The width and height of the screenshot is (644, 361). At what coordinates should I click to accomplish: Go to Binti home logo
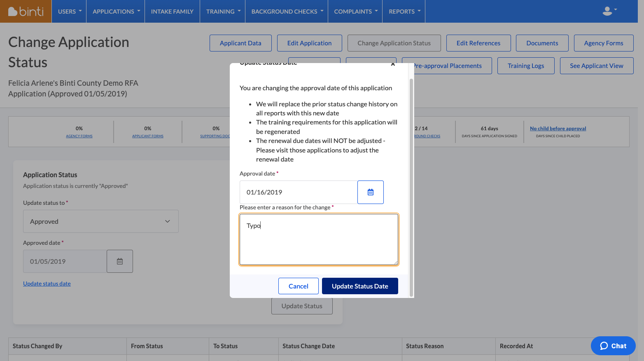tap(26, 11)
